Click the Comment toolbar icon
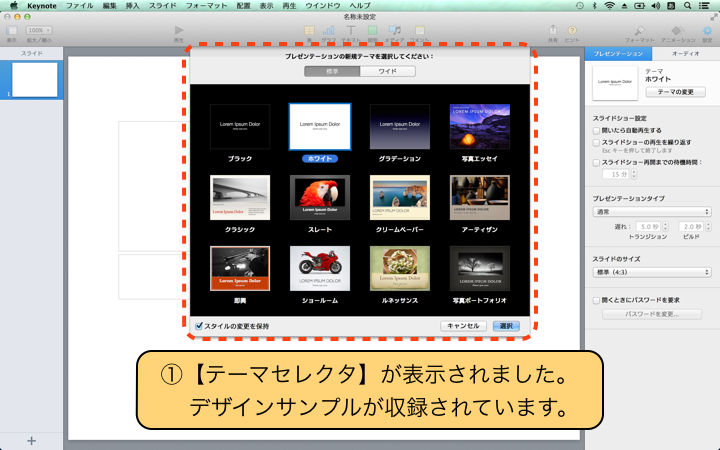 tap(420, 30)
